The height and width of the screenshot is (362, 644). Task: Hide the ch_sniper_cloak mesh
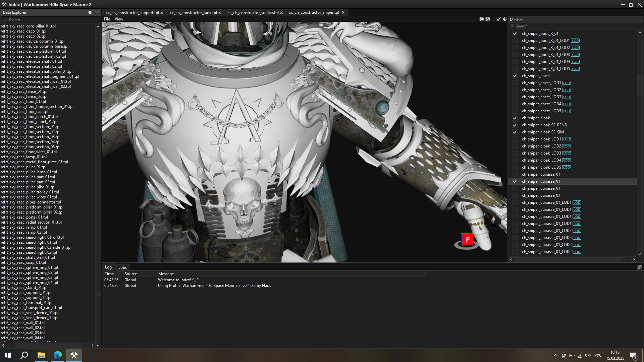515,118
